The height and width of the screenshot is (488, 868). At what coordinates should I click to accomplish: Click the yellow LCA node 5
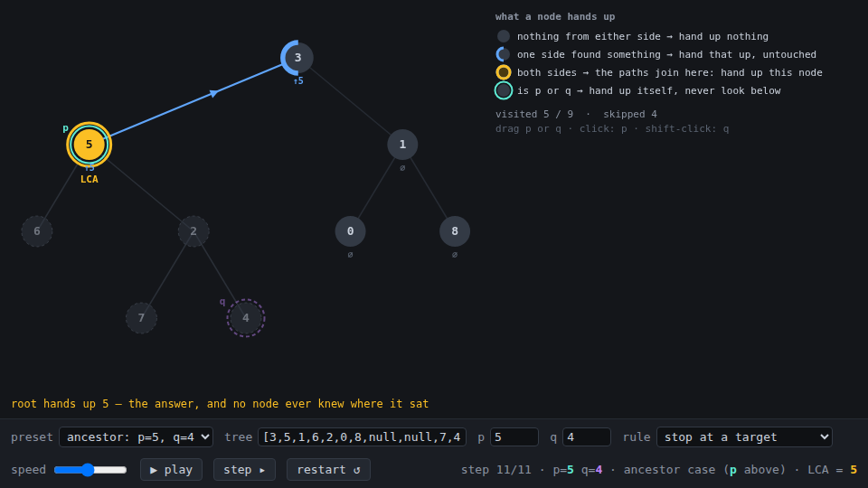coord(90,145)
